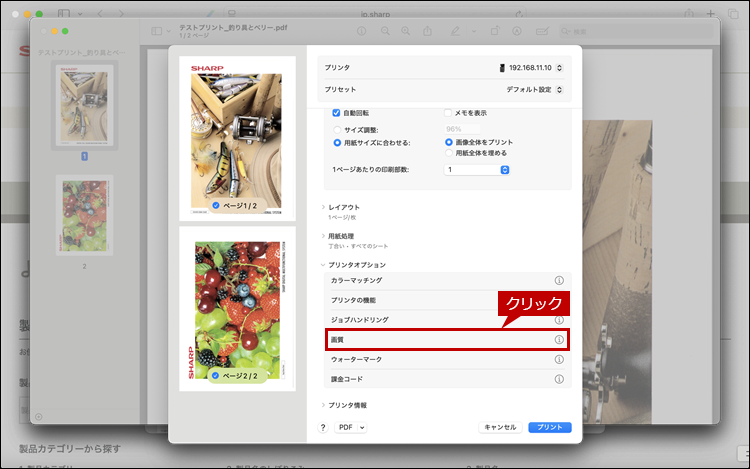
Task: Open info icon for 画質 row
Action: click(559, 340)
